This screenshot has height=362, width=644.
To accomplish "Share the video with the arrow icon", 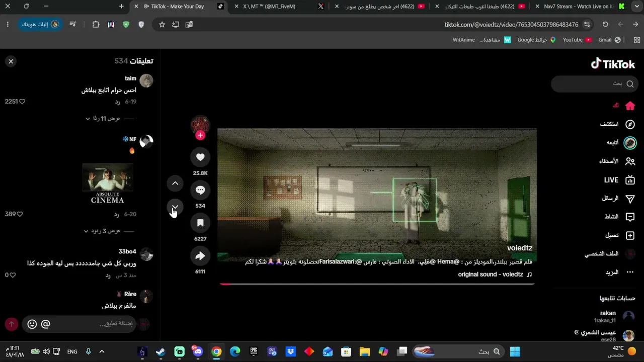I will tap(200, 256).
